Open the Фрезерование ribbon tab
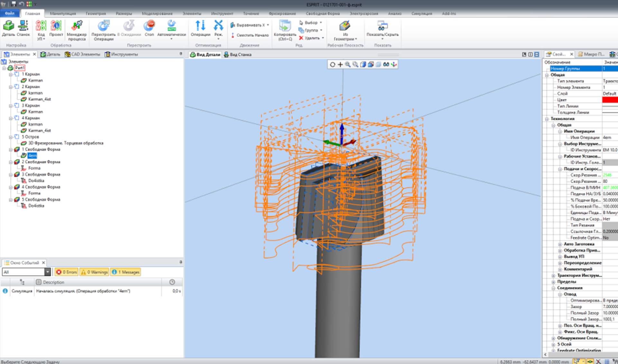This screenshot has width=618, height=364. click(282, 14)
